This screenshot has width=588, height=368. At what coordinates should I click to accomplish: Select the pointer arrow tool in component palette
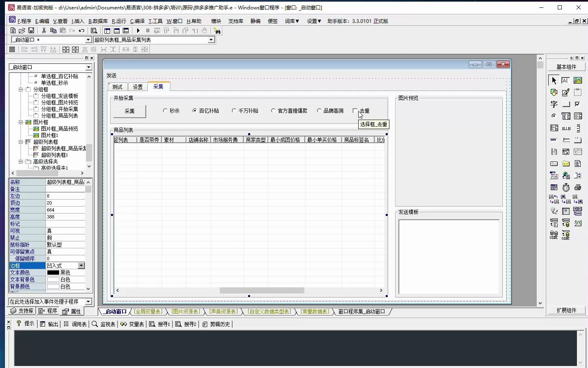coord(554,80)
